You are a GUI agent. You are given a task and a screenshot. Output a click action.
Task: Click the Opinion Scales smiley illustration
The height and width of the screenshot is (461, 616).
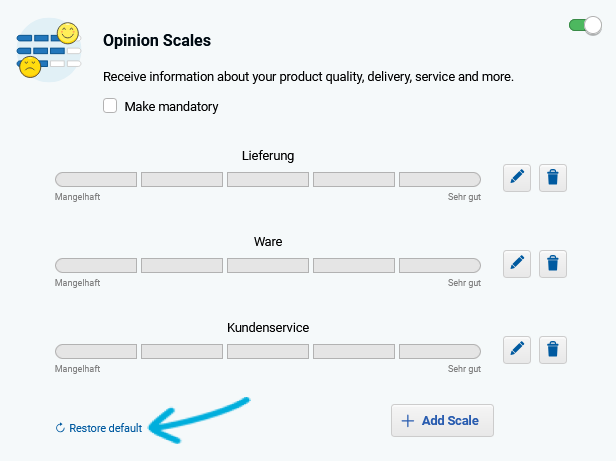click(49, 50)
